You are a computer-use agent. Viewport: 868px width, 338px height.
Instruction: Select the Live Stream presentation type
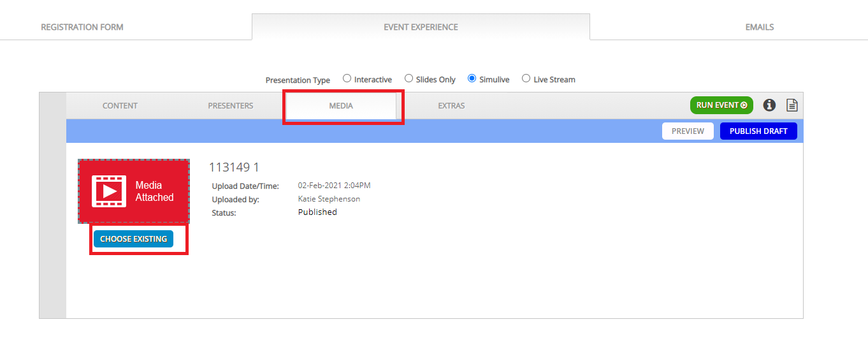[526, 78]
